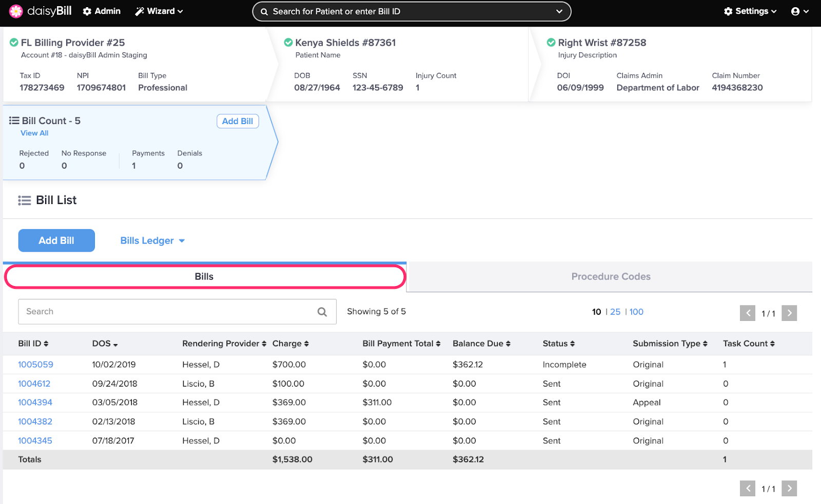Click the daisyBill flower logo
Viewport: 821px width, 504px height.
(16, 11)
